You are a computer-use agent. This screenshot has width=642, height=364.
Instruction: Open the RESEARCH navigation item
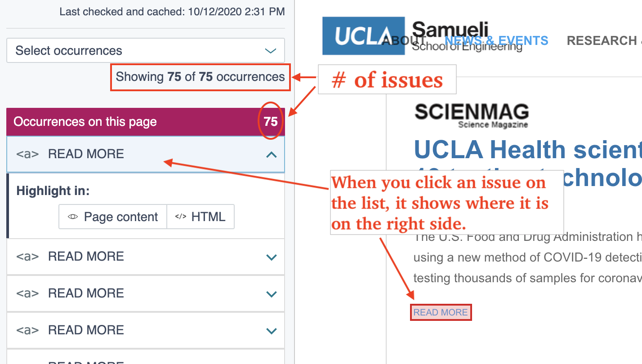point(602,41)
